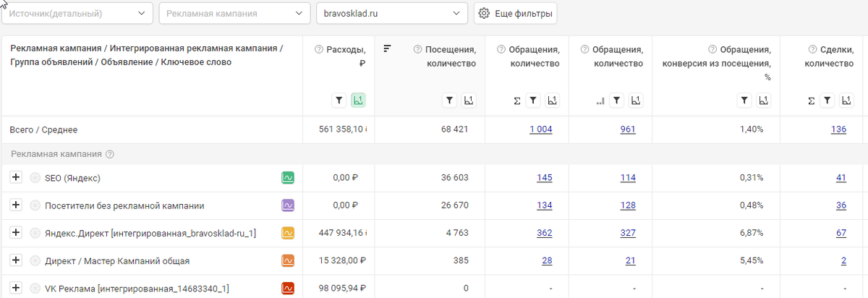Open 67 сделки link for Яндекс.Директ

(841, 233)
